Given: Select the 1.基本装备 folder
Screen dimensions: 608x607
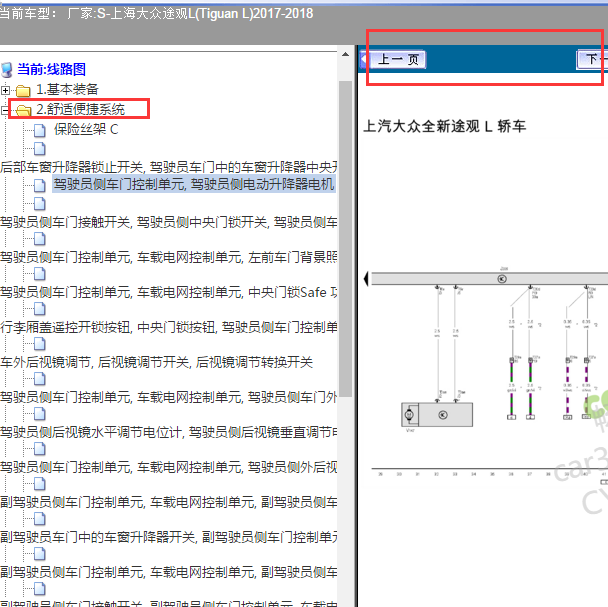Looking at the screenshot, I should [x=67, y=90].
